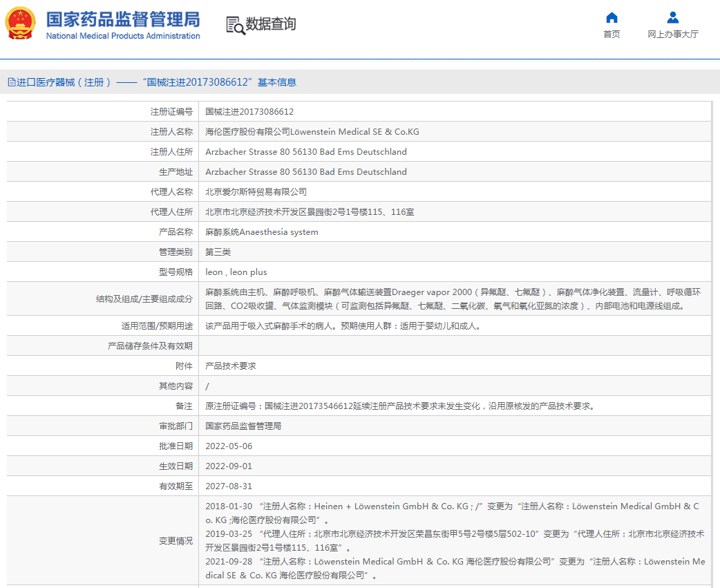Click 国家药品监督管理局 site title
Image resolution: width=720 pixels, height=588 pixels.
(x=123, y=19)
